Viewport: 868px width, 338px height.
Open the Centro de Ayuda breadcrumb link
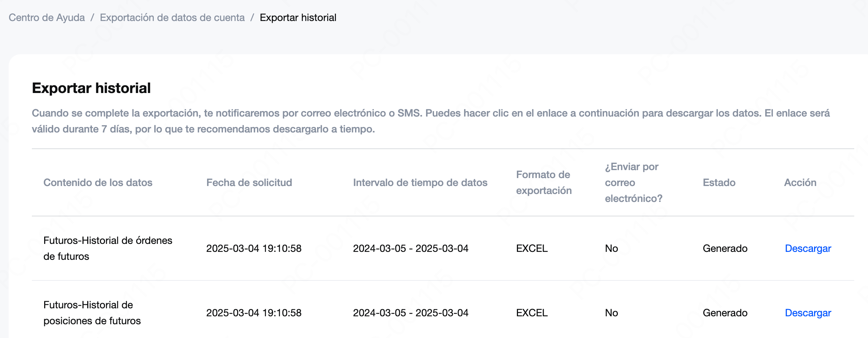click(47, 17)
